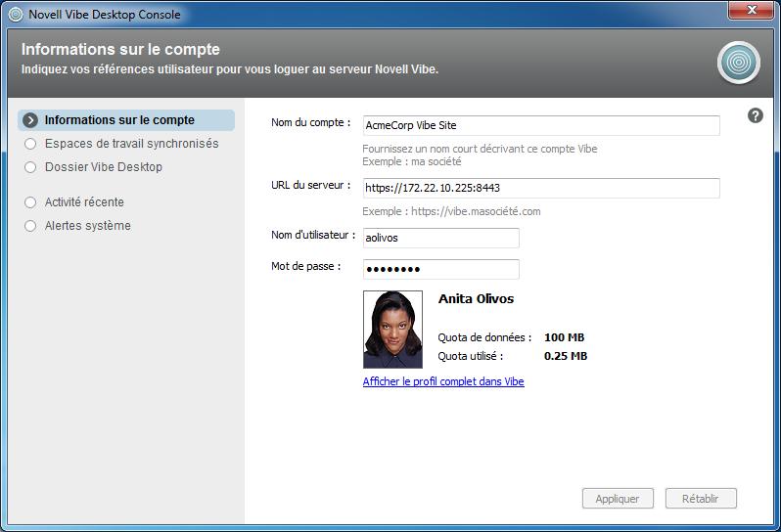Screen dimensions: 781x532
Task: Open the Espaces de travail synchronisés section
Action: coord(131,144)
